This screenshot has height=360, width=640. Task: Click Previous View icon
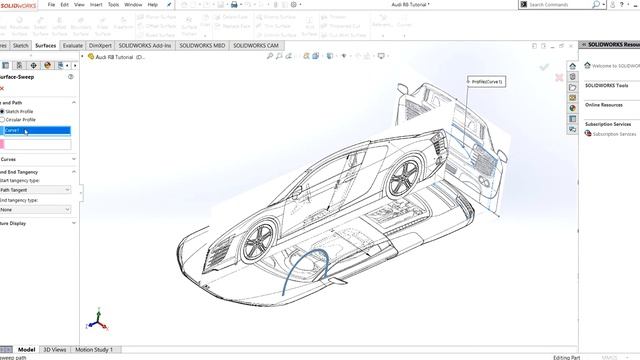pos(289,56)
